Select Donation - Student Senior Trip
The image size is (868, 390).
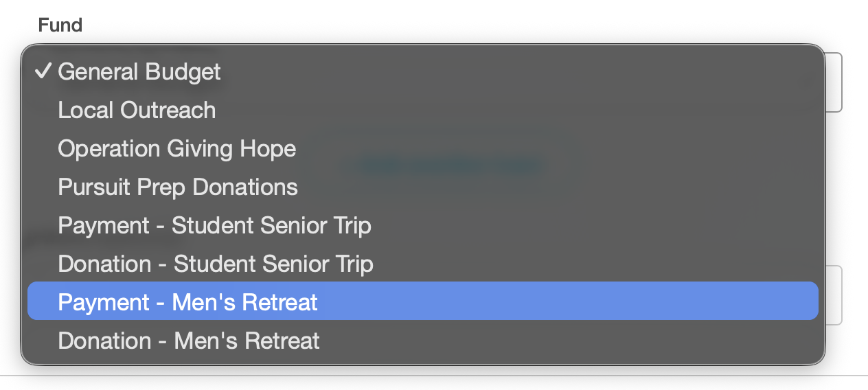216,264
